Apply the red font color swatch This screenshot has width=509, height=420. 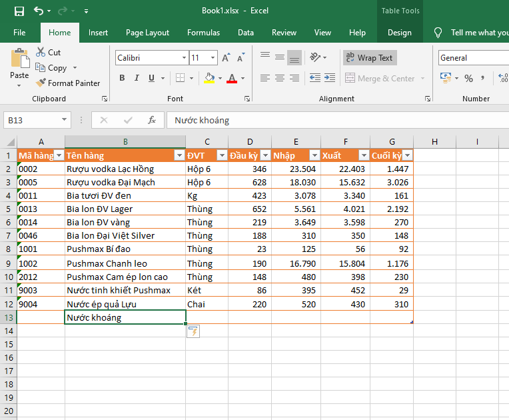point(232,78)
